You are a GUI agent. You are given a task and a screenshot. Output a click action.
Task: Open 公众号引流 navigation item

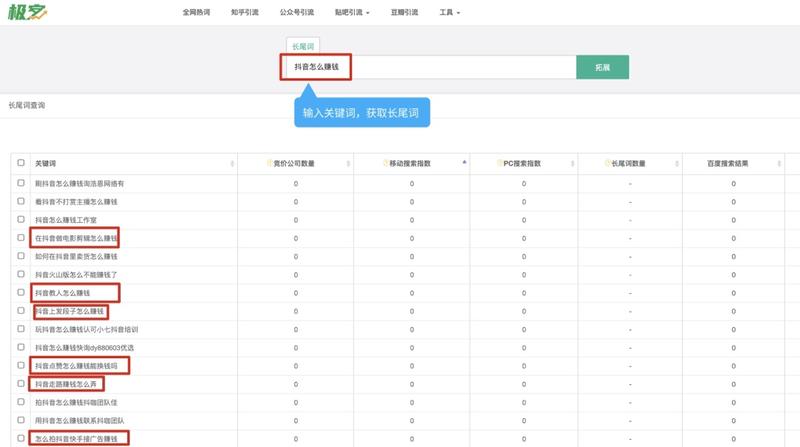297,13
